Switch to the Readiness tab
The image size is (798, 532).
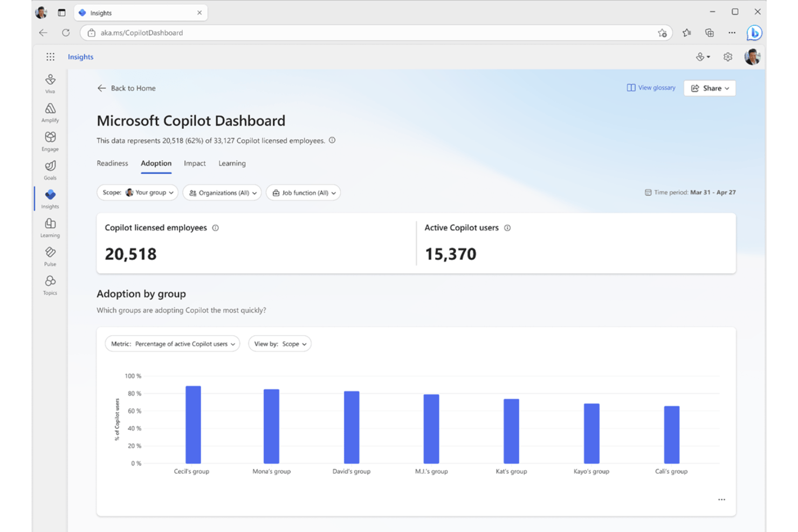[x=112, y=163]
